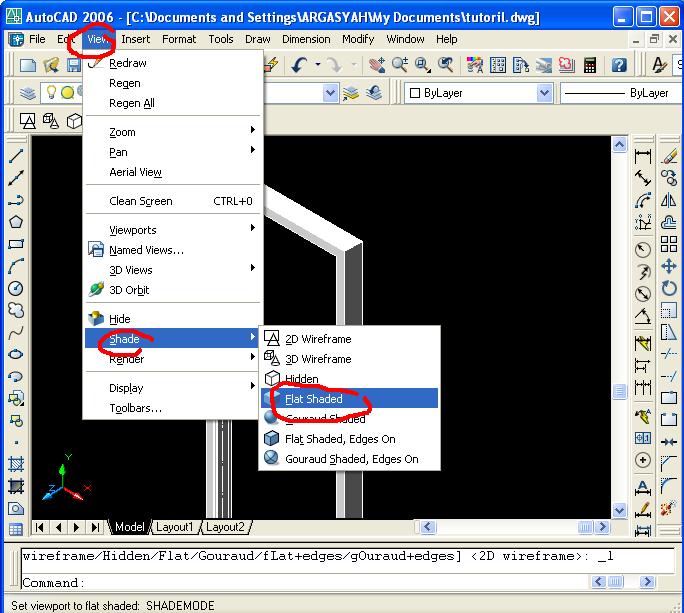Click 3D Orbit menu entry
This screenshot has height=613, width=684.
pos(173,290)
